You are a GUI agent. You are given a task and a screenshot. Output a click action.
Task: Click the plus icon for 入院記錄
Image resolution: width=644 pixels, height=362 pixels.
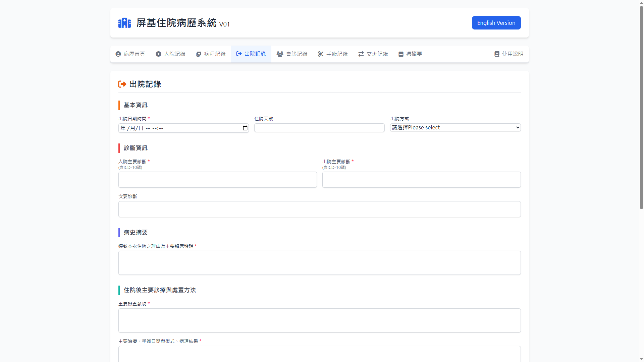click(x=158, y=54)
